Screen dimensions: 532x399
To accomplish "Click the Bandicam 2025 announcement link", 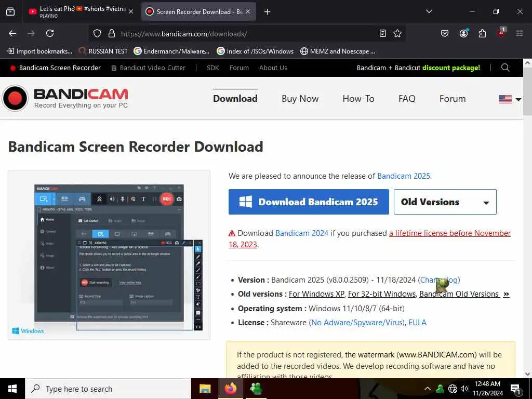I will [x=403, y=176].
